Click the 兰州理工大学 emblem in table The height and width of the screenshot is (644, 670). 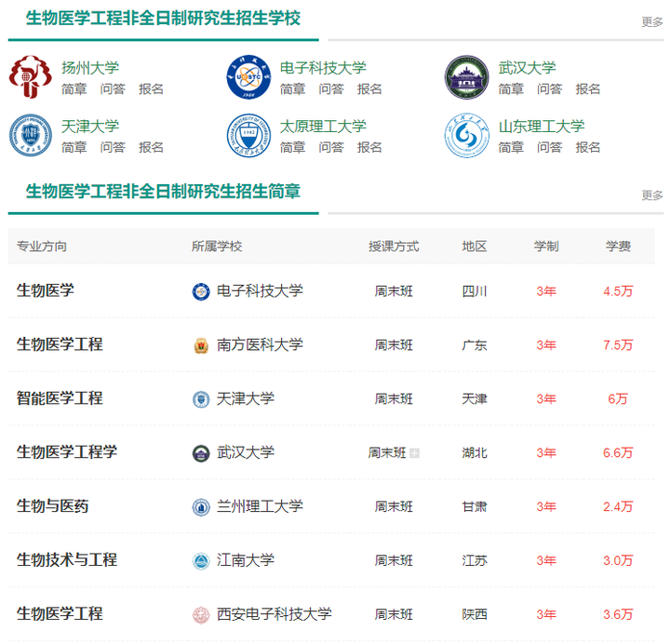[201, 507]
